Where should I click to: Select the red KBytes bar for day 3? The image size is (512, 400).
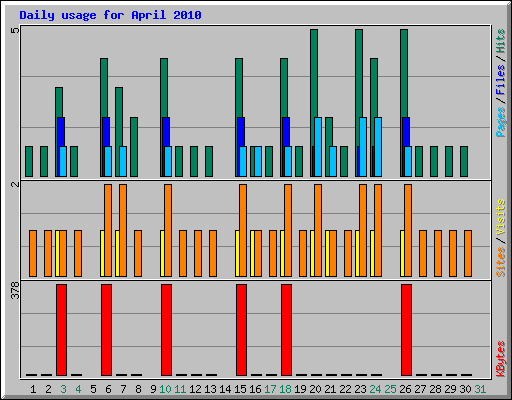pyautogui.click(x=61, y=330)
